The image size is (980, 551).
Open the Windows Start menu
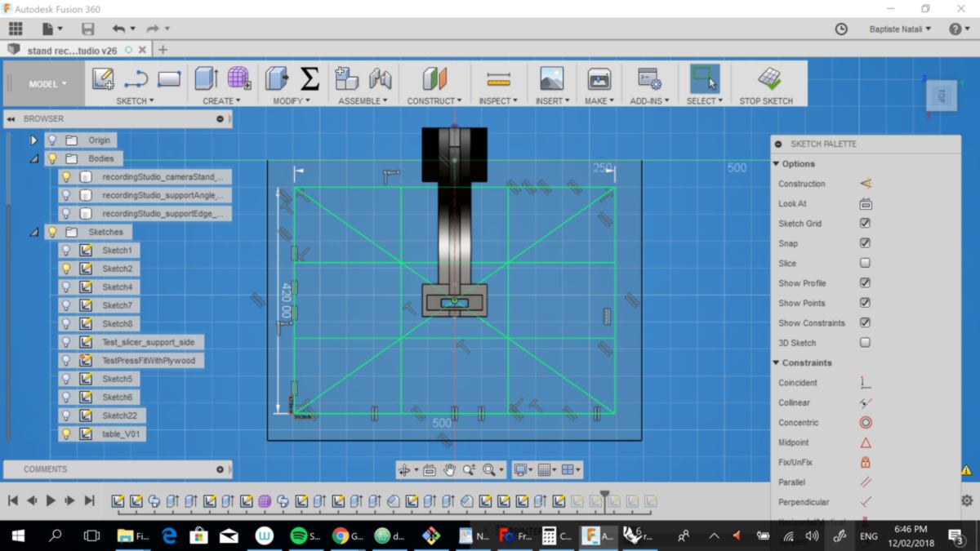18,535
